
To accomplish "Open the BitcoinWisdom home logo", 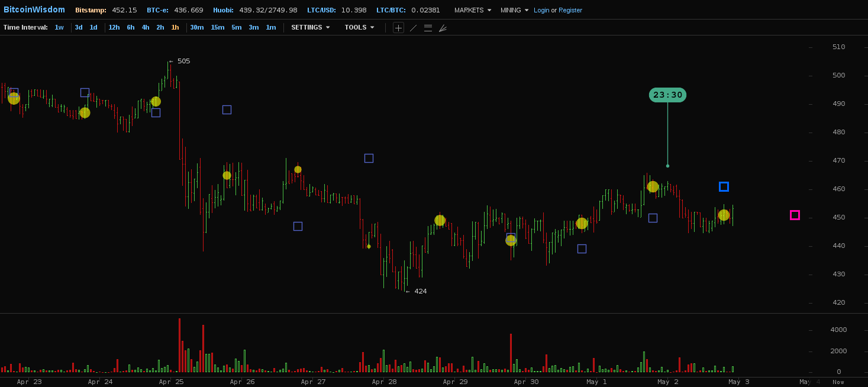I will point(34,10).
